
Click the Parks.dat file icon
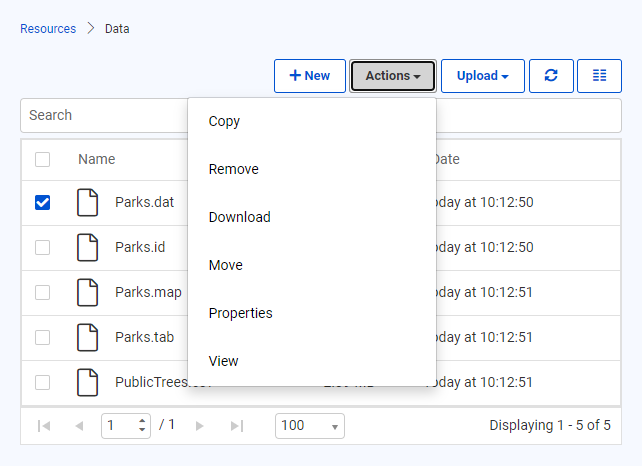(x=89, y=202)
